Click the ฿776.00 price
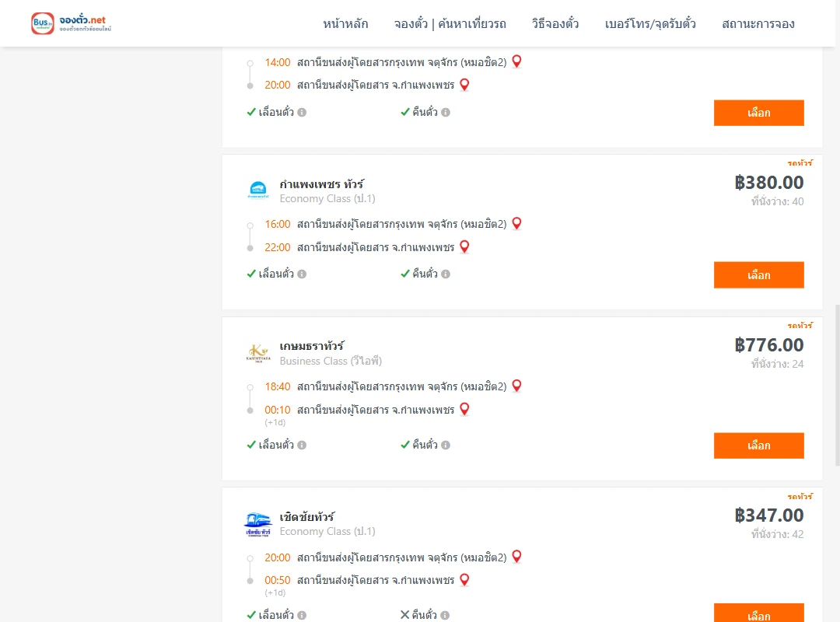840x622 pixels. pos(768,345)
